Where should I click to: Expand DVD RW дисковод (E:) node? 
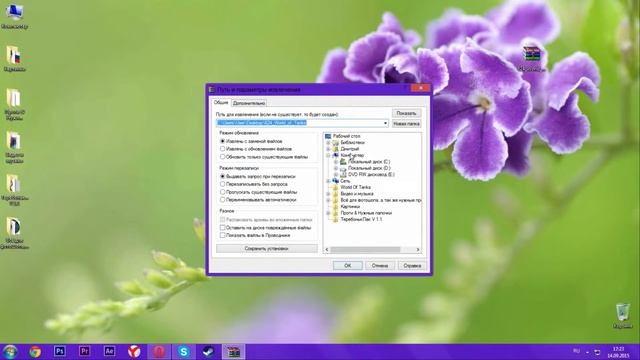336,175
